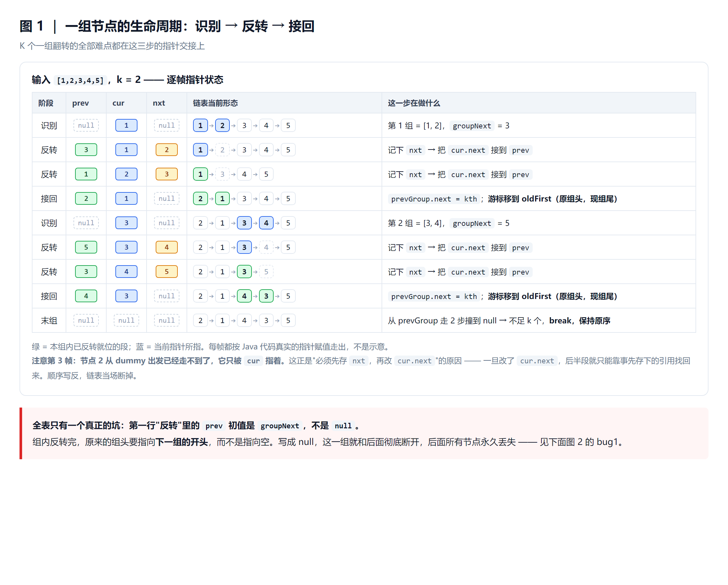
Task: Click the 'groupNext' code chip in red callout
Action: tap(279, 426)
